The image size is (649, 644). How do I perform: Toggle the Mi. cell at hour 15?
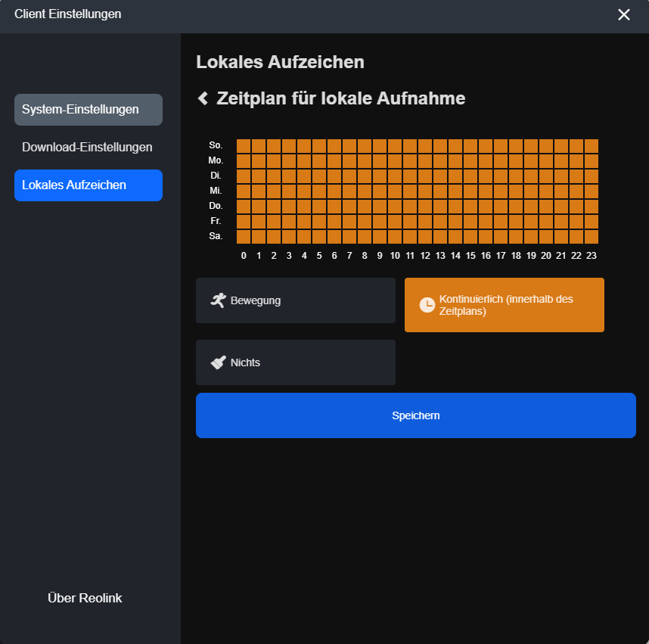click(x=470, y=191)
